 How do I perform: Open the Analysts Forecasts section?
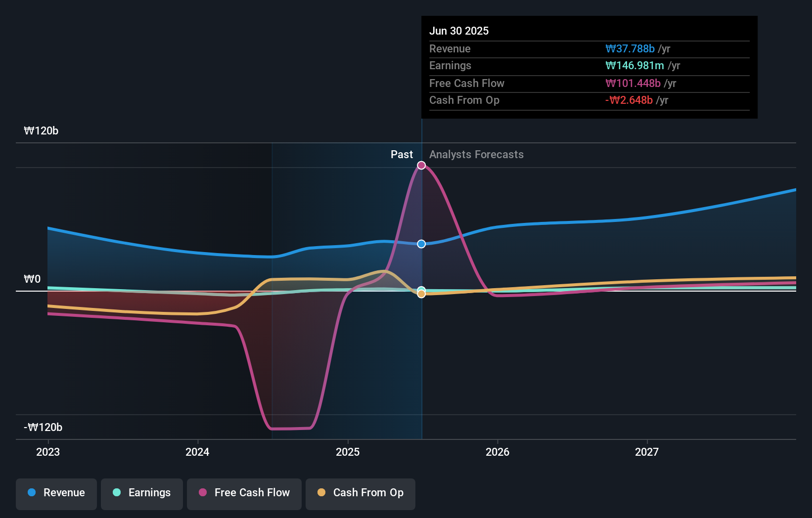click(x=476, y=155)
